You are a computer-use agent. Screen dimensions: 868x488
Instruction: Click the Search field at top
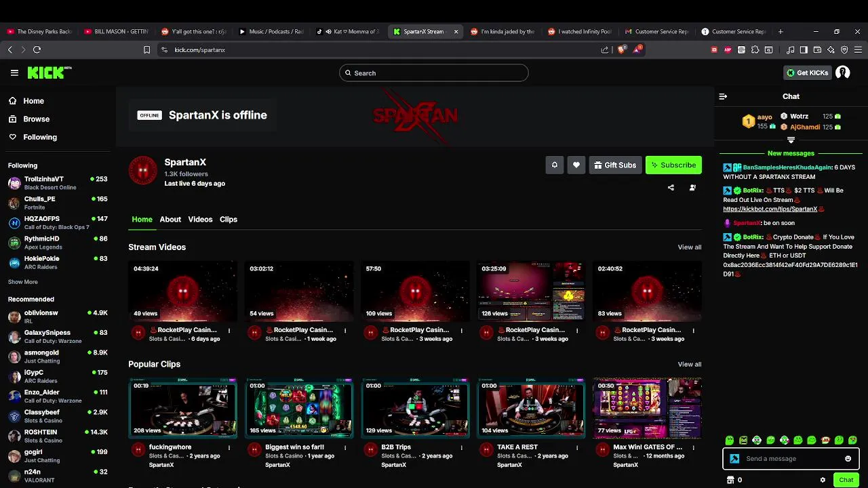point(434,73)
